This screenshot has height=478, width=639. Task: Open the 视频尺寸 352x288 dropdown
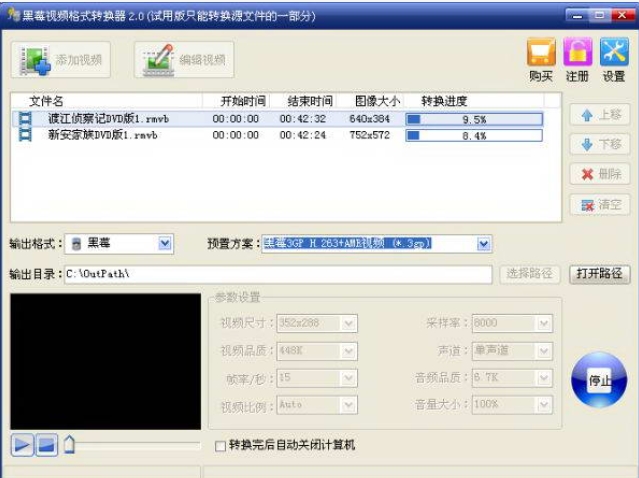(348, 324)
